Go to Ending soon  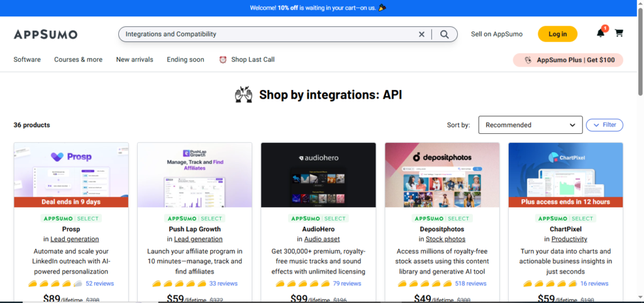click(186, 60)
